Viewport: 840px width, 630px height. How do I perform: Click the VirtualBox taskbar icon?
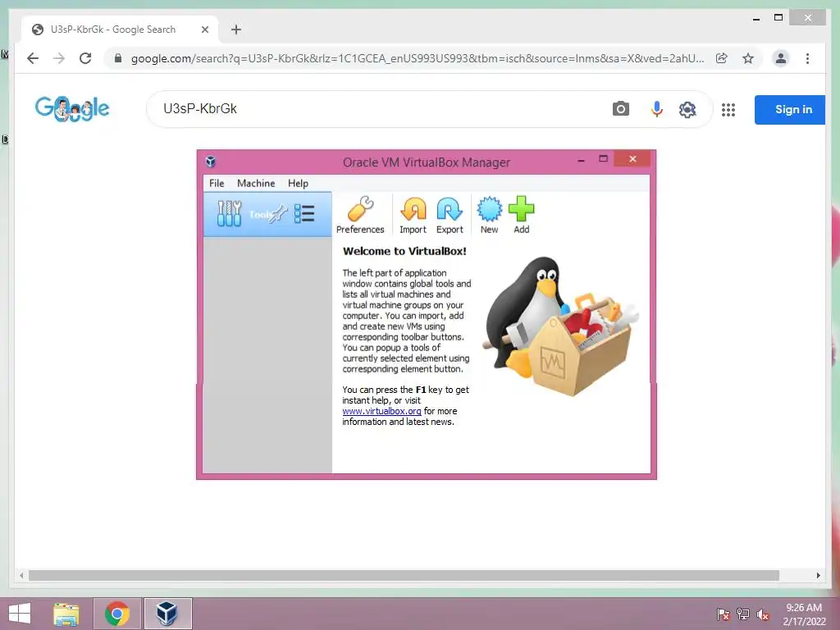[167, 614]
